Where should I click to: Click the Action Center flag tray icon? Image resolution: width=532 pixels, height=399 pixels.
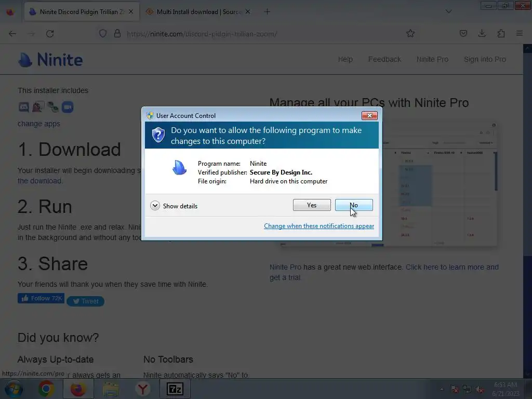point(455,389)
